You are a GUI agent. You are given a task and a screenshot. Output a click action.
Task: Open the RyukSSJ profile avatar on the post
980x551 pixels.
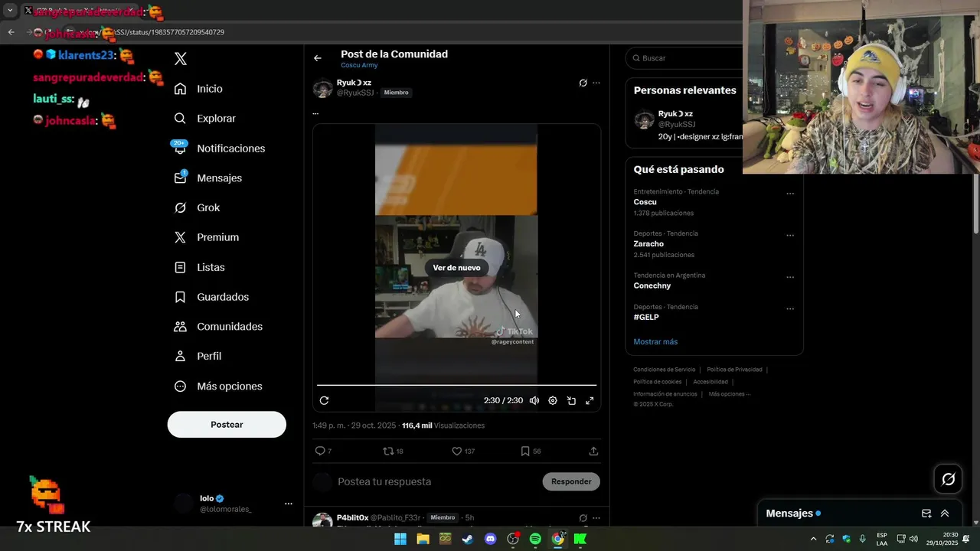(x=322, y=88)
